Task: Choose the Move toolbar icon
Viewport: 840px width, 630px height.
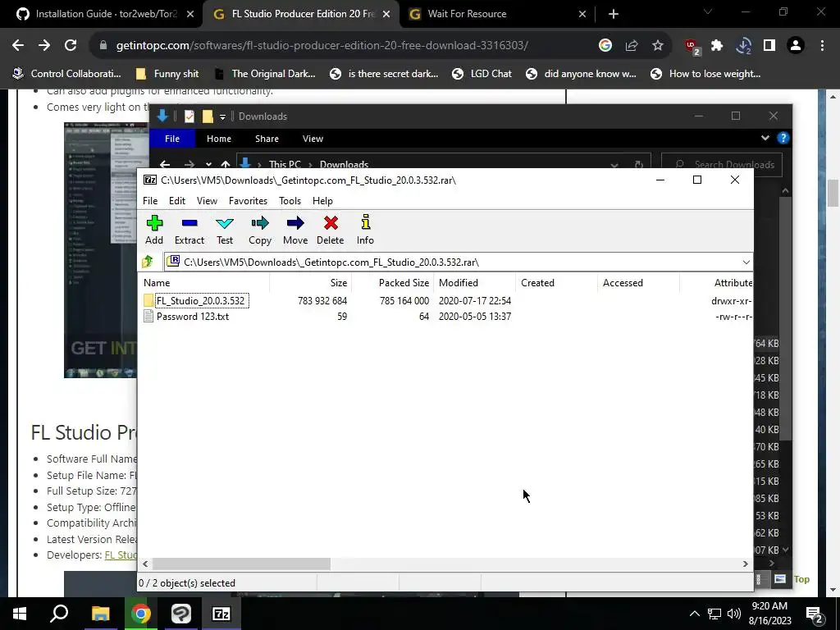Action: [x=295, y=231]
